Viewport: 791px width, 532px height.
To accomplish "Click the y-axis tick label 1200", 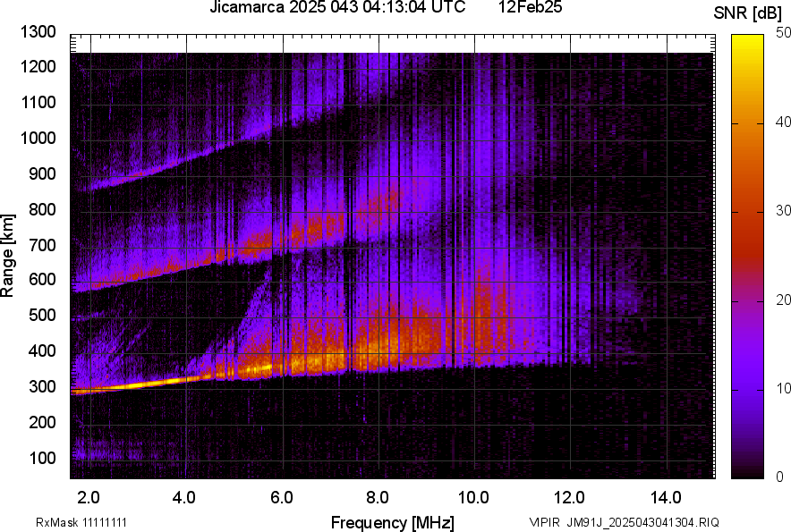I will [38, 66].
